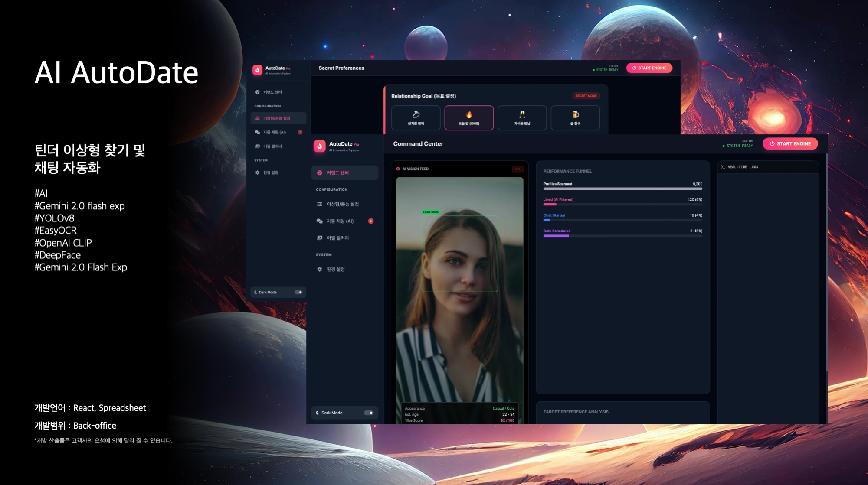The image size is (868, 485).
Task: Choose the champagne glasses 가벼운 만남 option
Action: pos(522,114)
